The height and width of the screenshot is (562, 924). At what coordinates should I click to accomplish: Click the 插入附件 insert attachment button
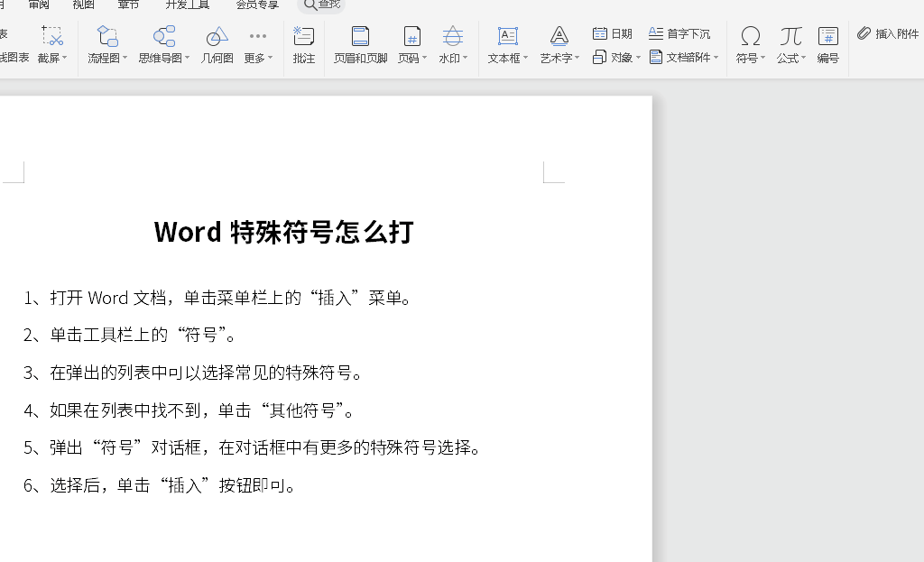coord(888,33)
